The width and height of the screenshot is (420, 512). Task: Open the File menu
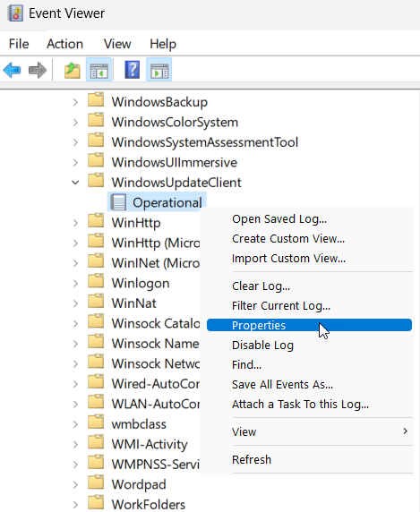tap(19, 44)
